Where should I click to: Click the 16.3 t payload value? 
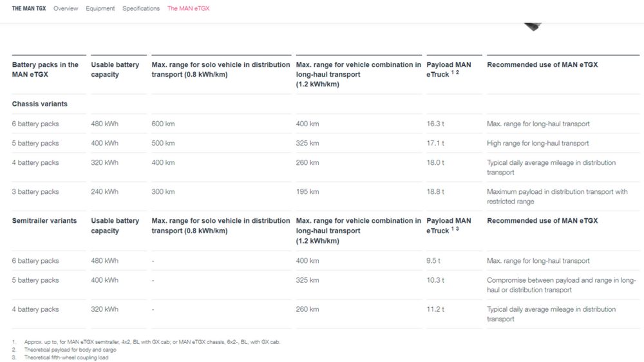click(435, 124)
